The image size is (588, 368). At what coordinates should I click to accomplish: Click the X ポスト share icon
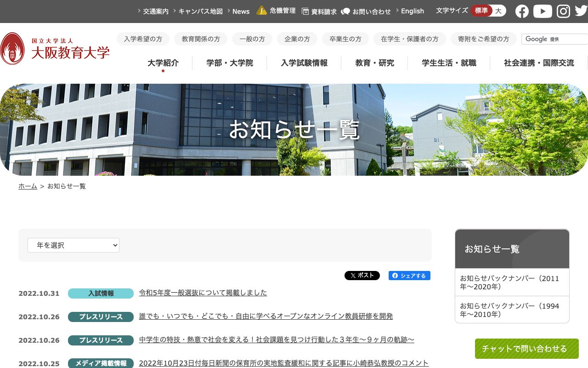pyautogui.click(x=362, y=276)
